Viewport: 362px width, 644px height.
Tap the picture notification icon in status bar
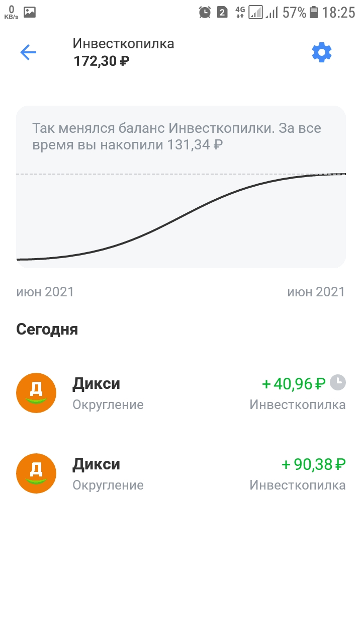30,12
